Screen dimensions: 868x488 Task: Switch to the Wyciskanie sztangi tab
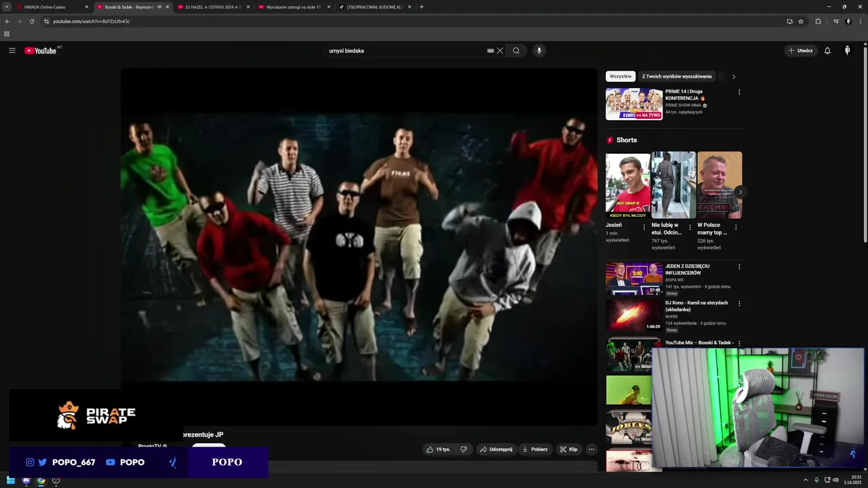pyautogui.click(x=293, y=7)
